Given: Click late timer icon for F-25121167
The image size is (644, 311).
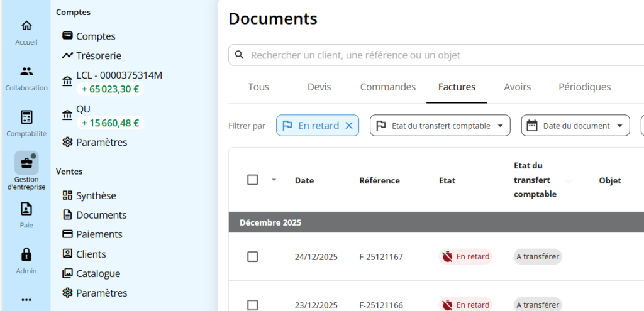Looking at the screenshot, I should point(447,257).
